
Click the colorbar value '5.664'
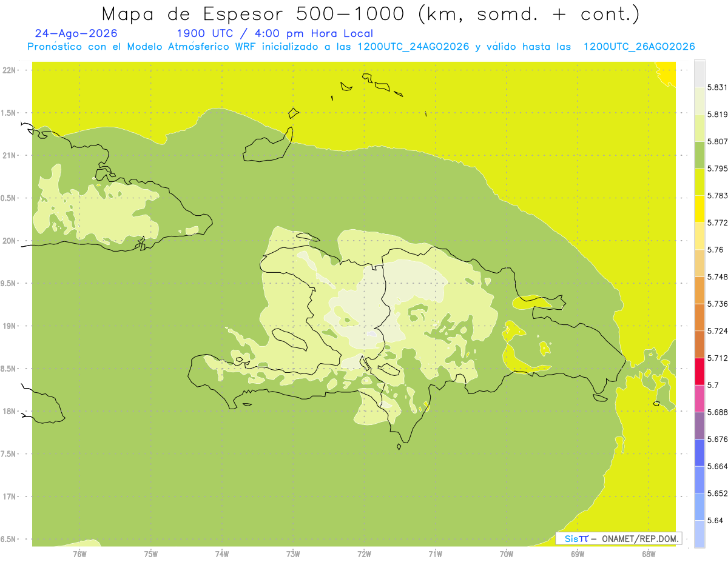717,466
